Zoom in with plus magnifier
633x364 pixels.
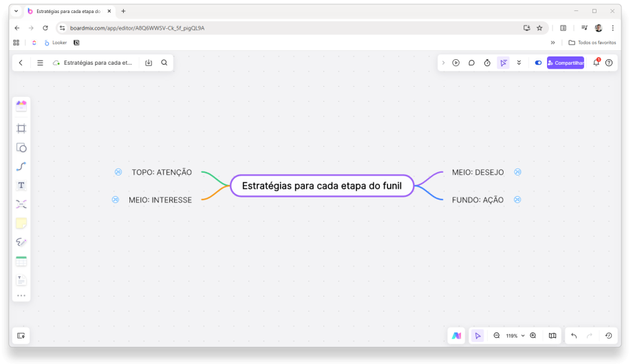(x=533, y=335)
